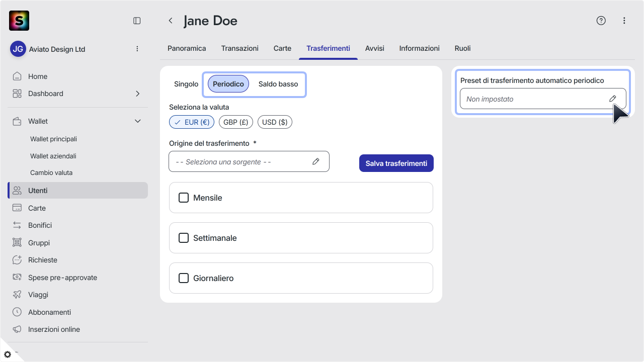The image size is (644, 362).
Task: Open the Ruoli tab
Action: pos(463,48)
